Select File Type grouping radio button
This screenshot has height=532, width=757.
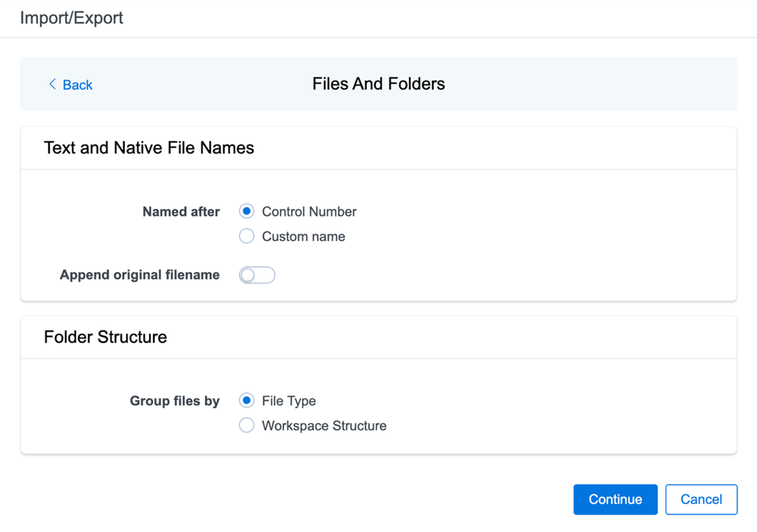click(247, 400)
